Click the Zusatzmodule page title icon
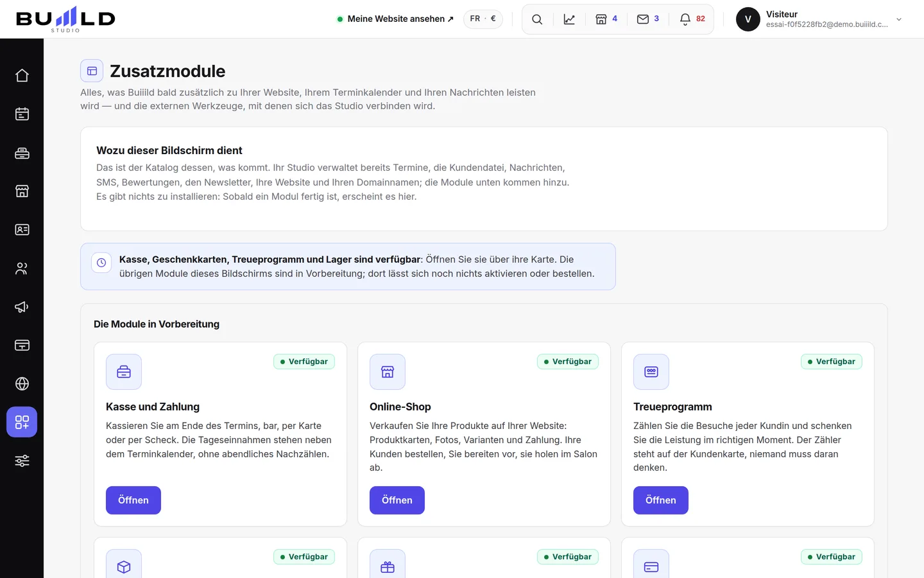 coord(92,71)
